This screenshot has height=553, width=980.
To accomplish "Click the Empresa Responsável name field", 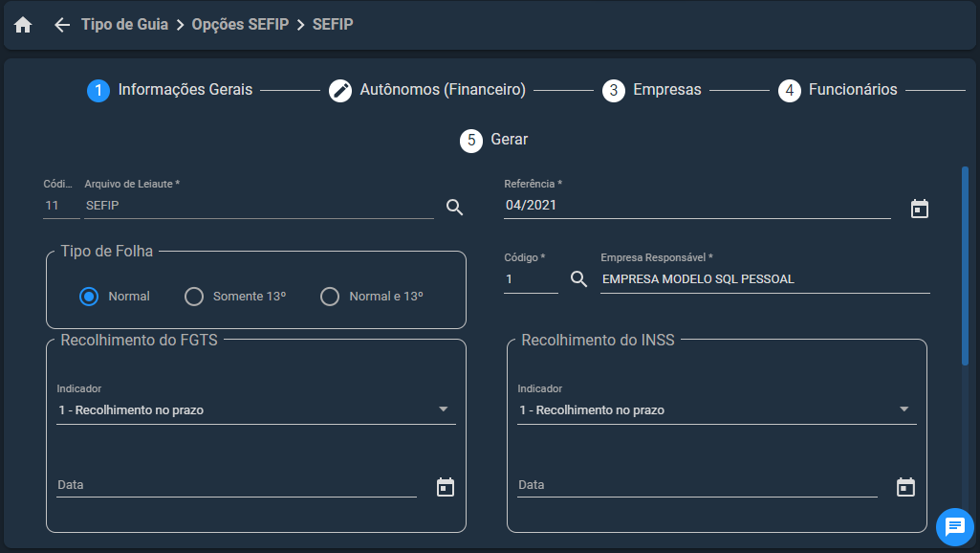I will tap(765, 279).
